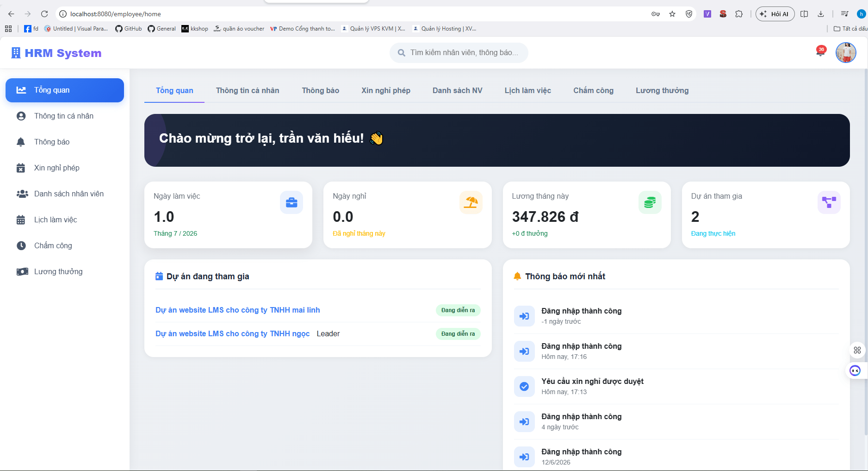Click Đang diễn ra badge for mai linh project

coord(458,310)
